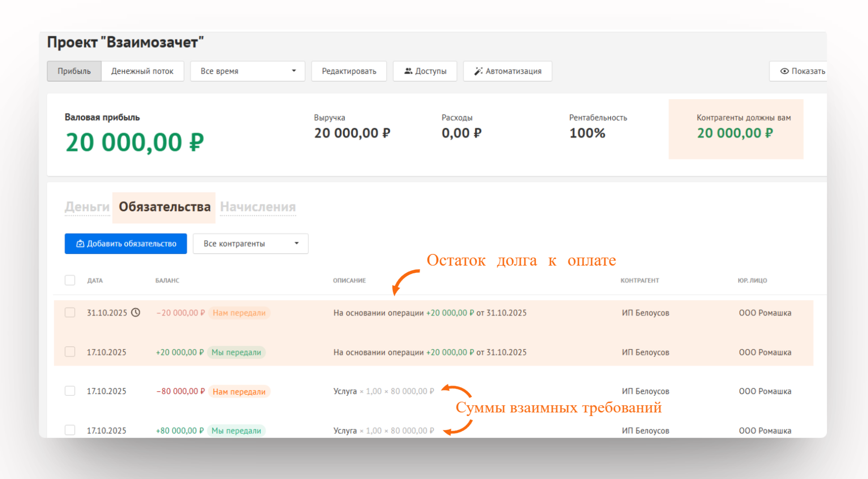The height and width of the screenshot is (479, 868).
Task: Click the Нам передали badge for −80 000,00 ₽
Action: (239, 392)
